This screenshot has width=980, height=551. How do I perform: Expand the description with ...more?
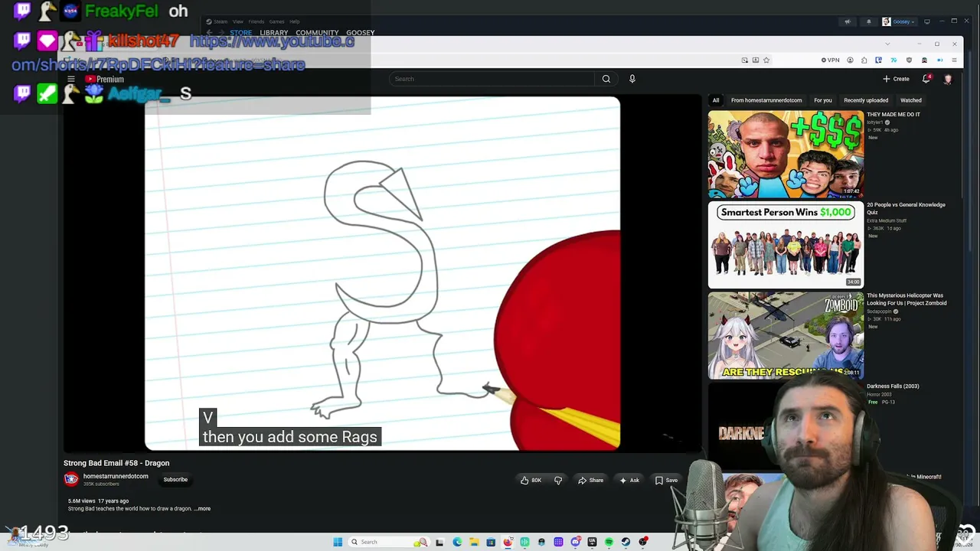pyautogui.click(x=202, y=509)
